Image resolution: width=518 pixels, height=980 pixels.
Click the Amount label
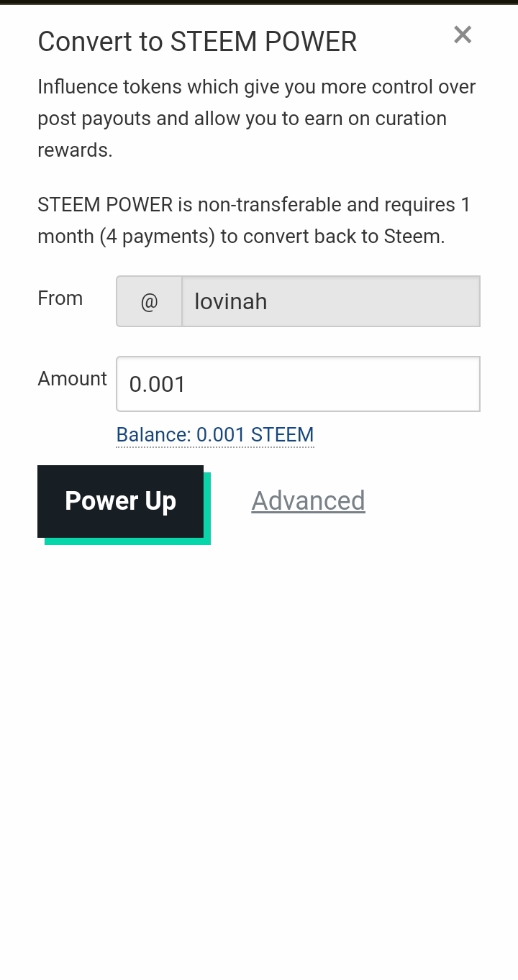(x=72, y=379)
